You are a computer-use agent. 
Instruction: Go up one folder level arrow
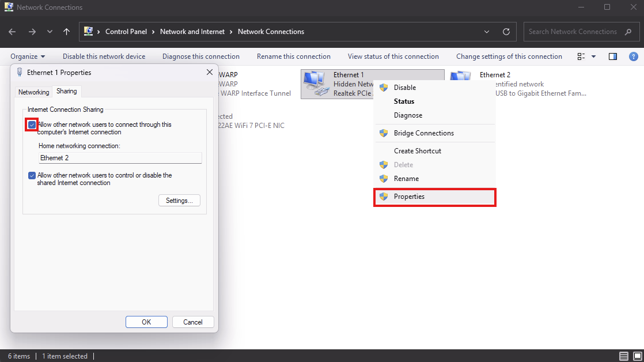coord(66,32)
